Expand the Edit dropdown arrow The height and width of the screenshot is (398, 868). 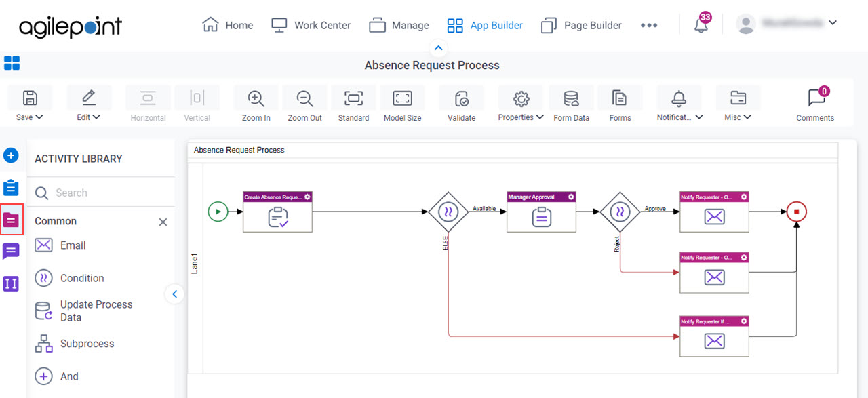click(x=96, y=117)
